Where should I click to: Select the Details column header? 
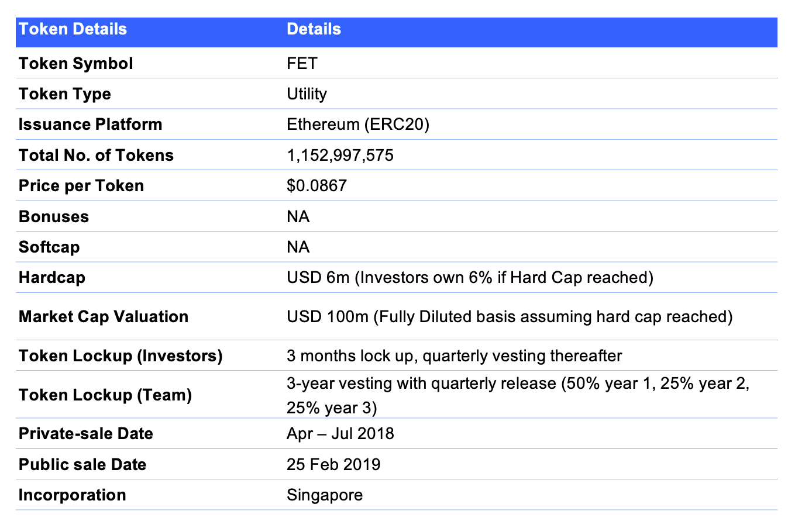314,29
